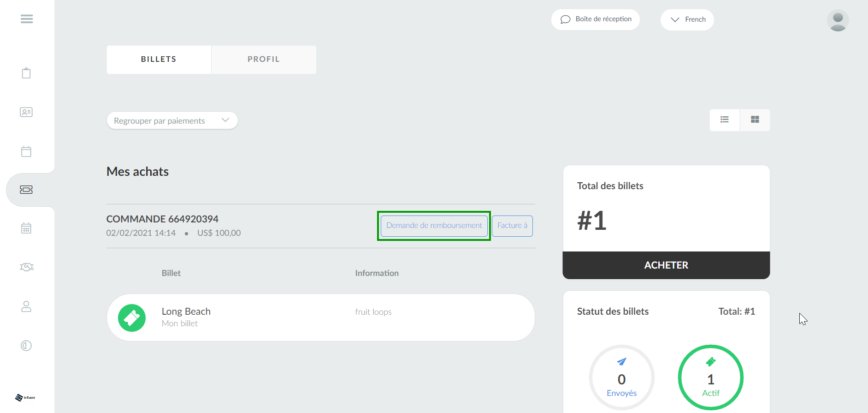The image size is (868, 413).
Task: Switch to the BILLETS tab
Action: pyautogui.click(x=159, y=60)
